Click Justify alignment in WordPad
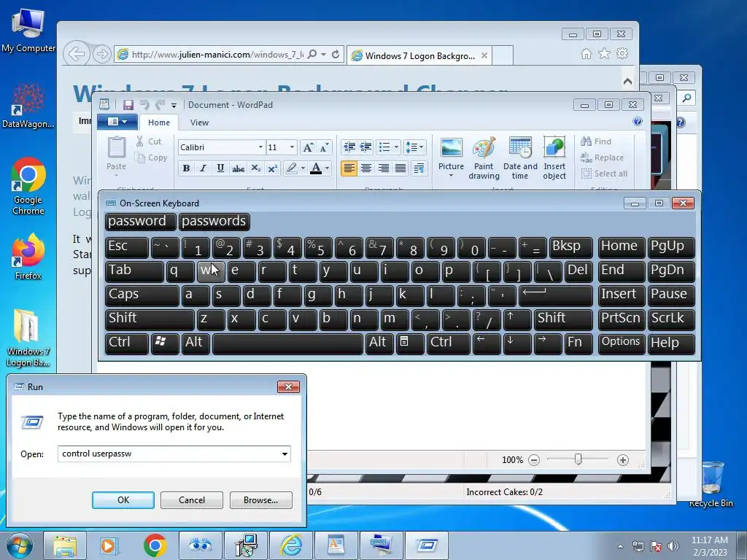Image resolution: width=747 pixels, height=560 pixels. click(400, 168)
